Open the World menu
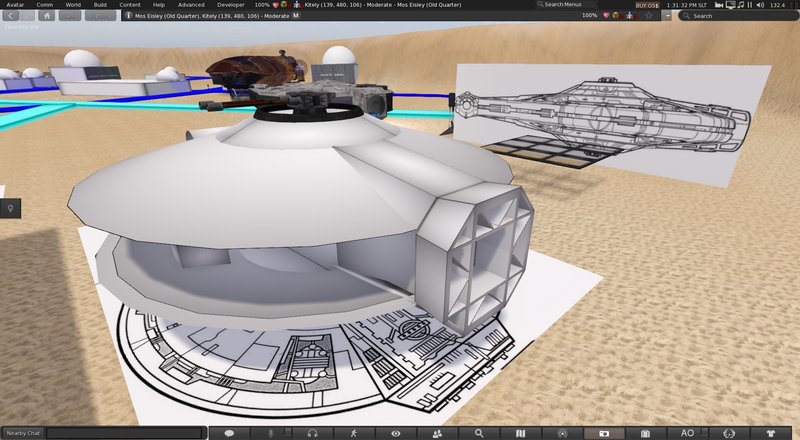This screenshot has width=800, height=440. click(73, 5)
